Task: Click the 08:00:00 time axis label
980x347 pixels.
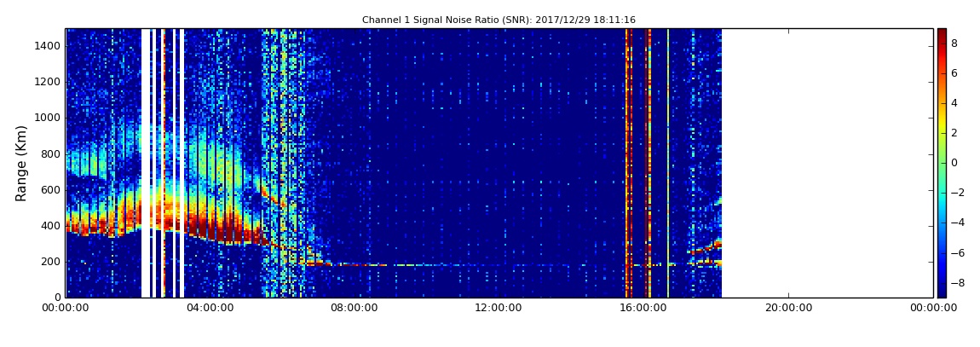Action: [355, 309]
